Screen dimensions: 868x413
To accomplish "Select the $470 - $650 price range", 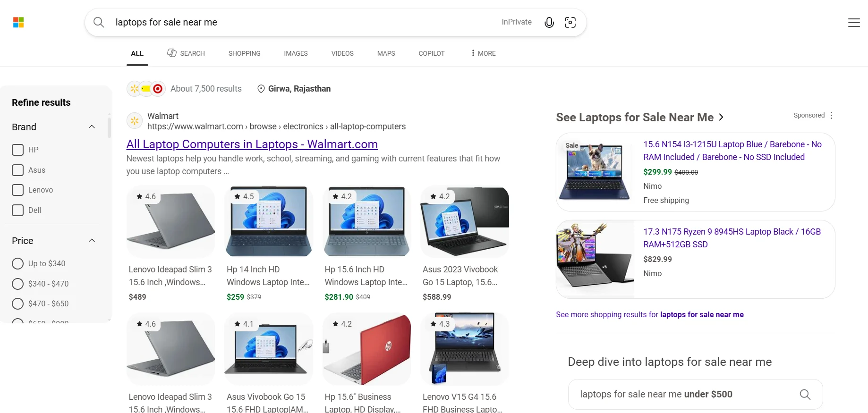I will (17, 303).
